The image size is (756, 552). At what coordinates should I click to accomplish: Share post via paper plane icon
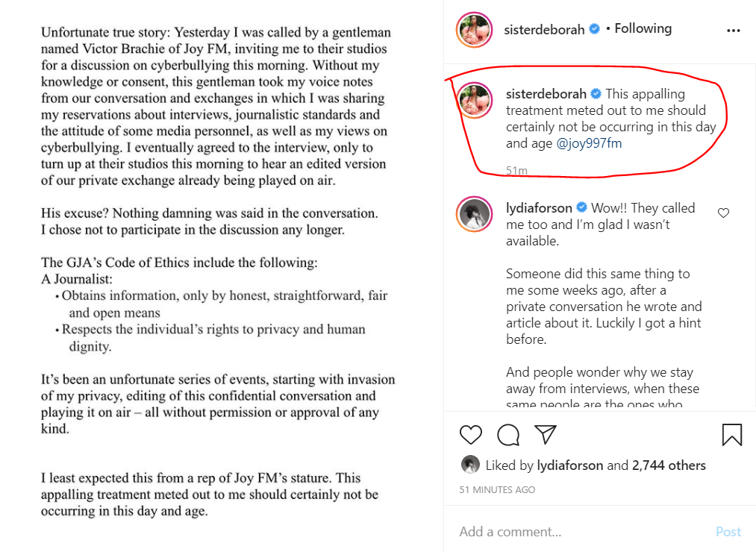546,434
